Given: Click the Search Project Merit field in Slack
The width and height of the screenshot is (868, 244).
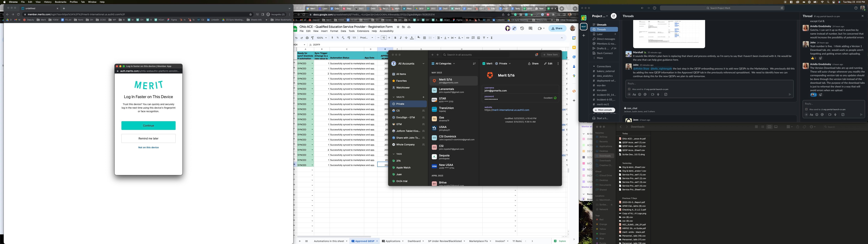Looking at the screenshot, I should (722, 8).
